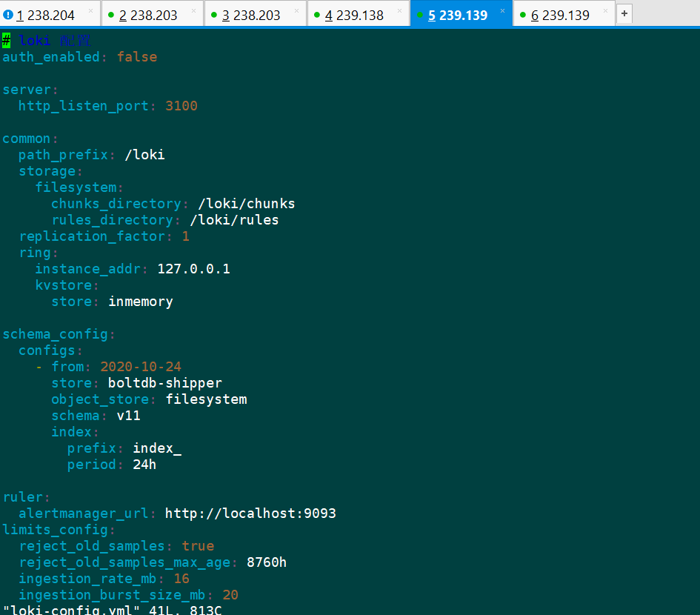The image size is (700, 615).
Task: Close tab 3 238.203
Action: pyautogui.click(x=296, y=10)
